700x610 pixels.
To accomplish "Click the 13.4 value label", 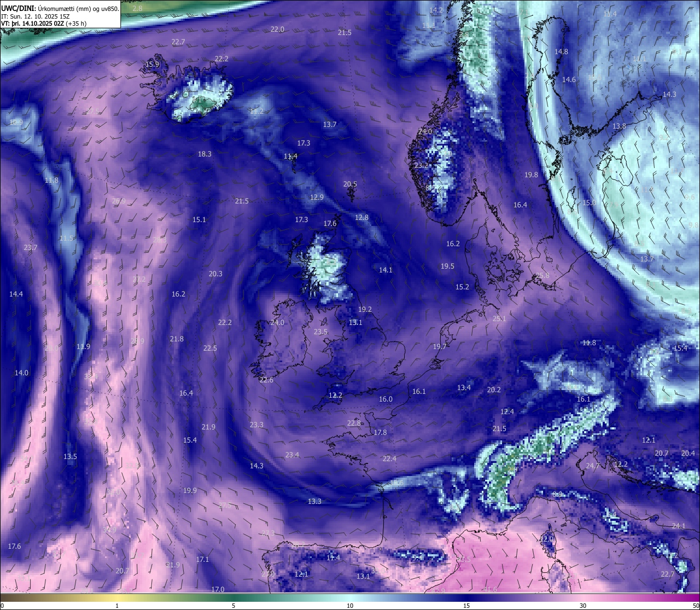I will pyautogui.click(x=464, y=387).
